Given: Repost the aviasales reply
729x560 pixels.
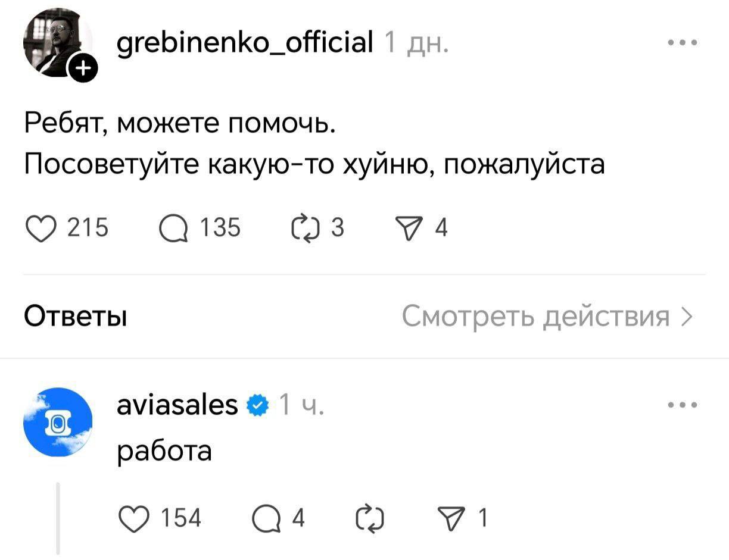Looking at the screenshot, I should point(368,518).
